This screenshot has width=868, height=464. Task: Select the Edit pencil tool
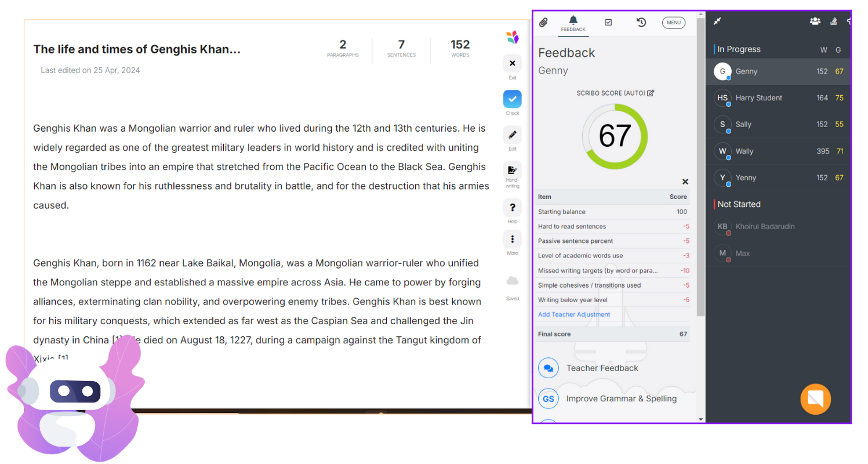tap(512, 135)
